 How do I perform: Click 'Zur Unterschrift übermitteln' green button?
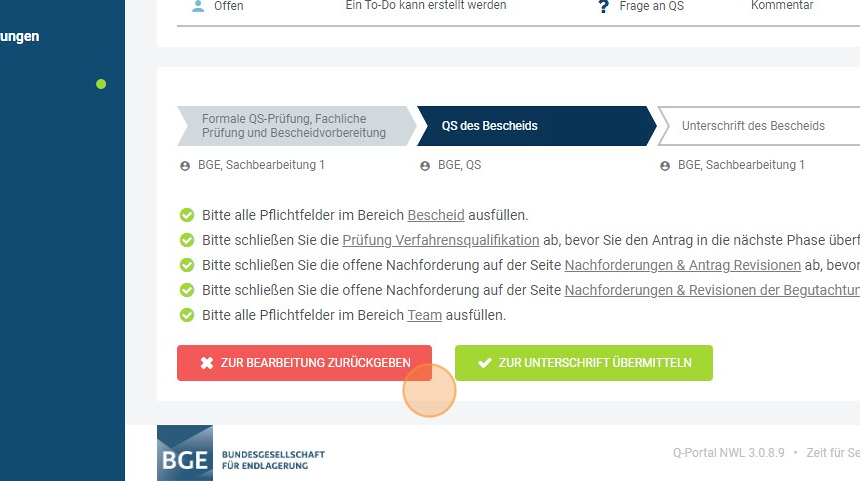584,363
